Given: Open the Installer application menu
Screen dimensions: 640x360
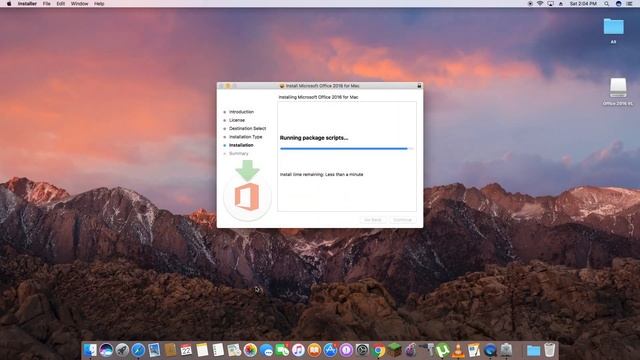Looking at the screenshot, I should (x=27, y=4).
